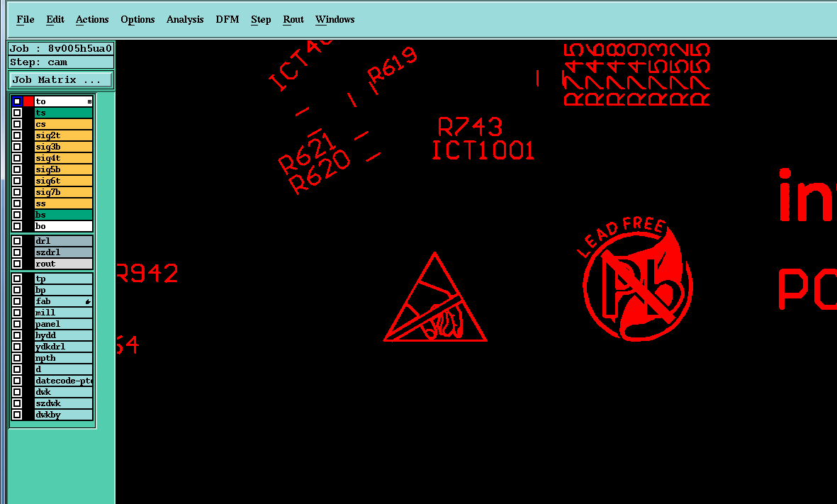Open the Analysis menu
Screen dimensions: 837x504
click(185, 20)
